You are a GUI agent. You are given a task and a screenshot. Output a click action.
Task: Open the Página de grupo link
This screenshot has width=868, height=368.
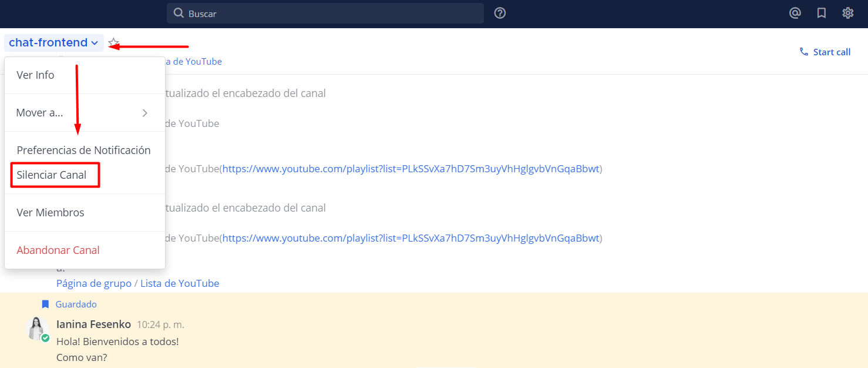pyautogui.click(x=94, y=283)
